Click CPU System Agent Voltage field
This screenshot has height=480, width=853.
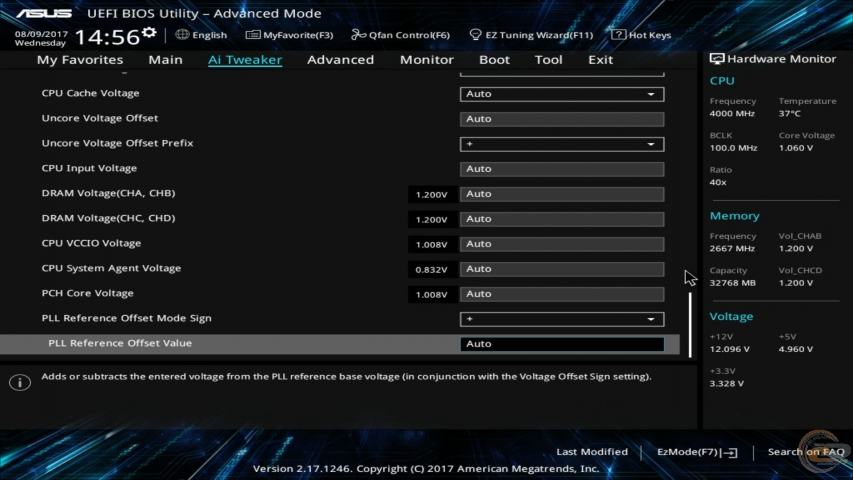(562, 269)
